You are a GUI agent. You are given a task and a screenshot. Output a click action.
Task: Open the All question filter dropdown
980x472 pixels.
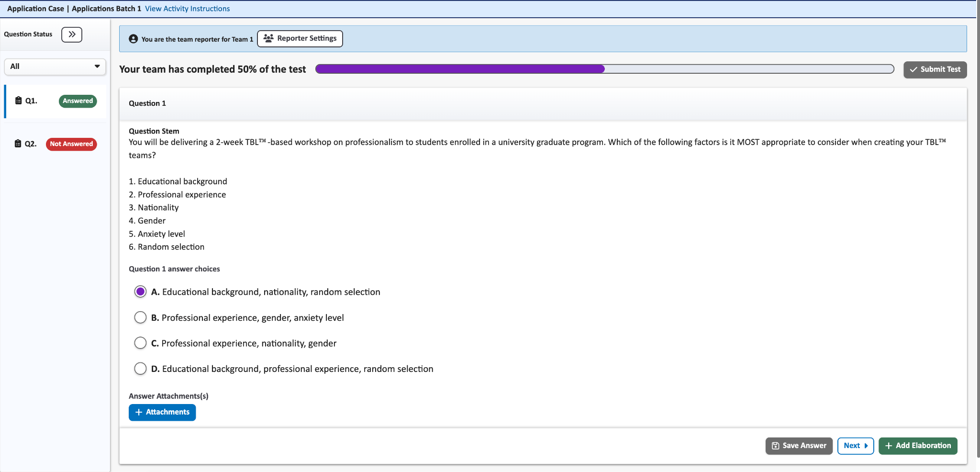(x=55, y=67)
